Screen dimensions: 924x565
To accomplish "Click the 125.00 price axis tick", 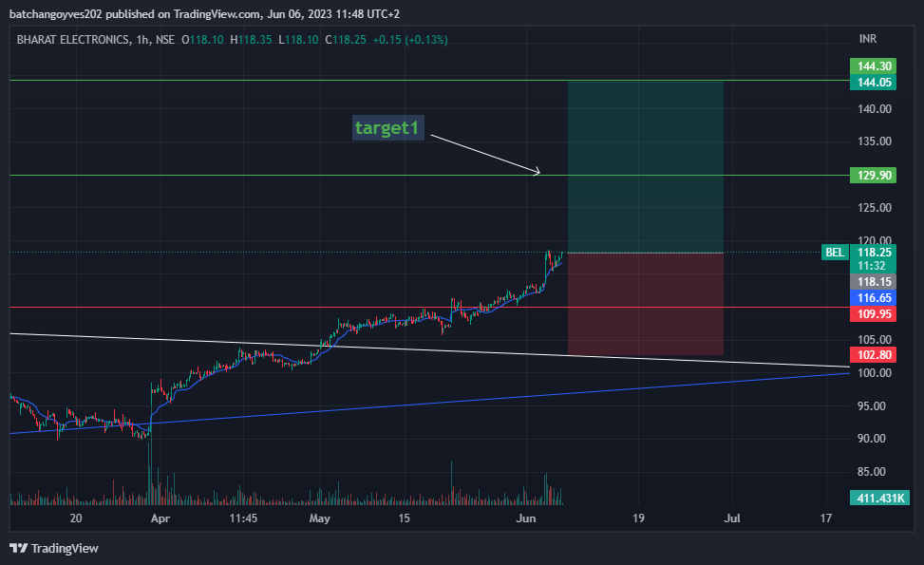I will coord(874,207).
